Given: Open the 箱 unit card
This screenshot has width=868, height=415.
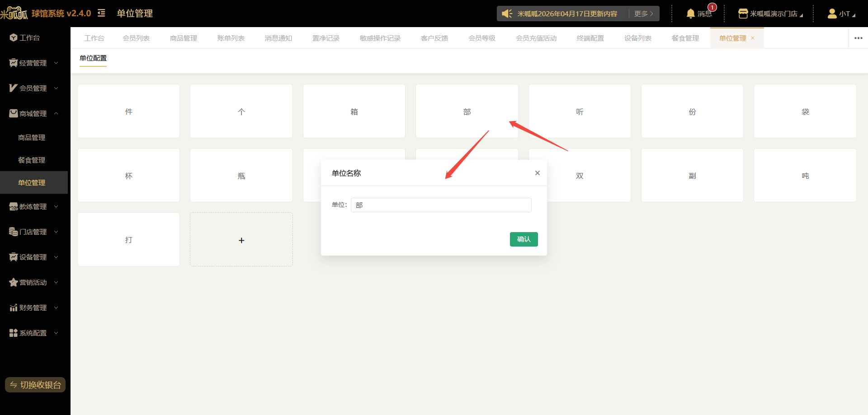Looking at the screenshot, I should click(354, 111).
